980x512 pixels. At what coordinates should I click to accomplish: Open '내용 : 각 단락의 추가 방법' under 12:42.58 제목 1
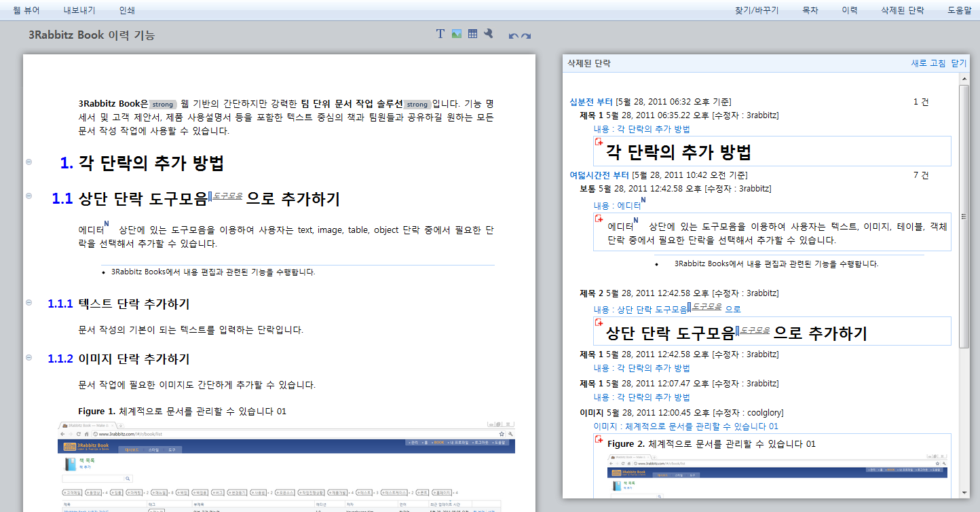[641, 368]
